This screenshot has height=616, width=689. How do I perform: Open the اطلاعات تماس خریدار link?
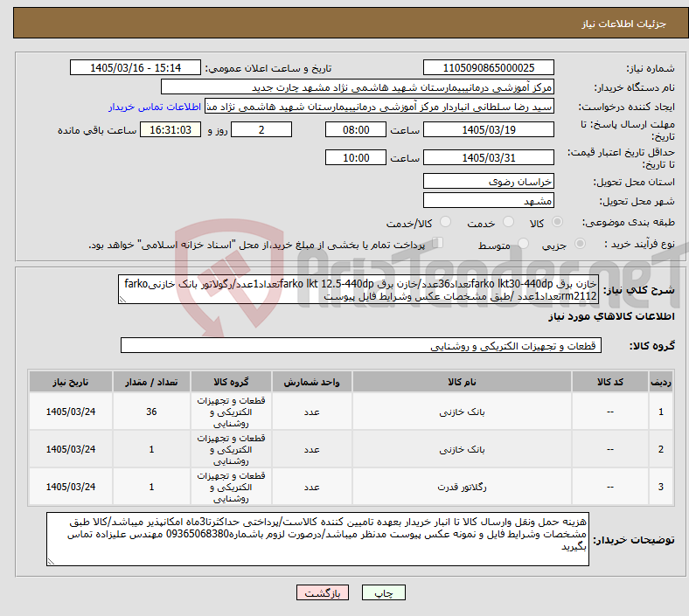[x=155, y=107]
